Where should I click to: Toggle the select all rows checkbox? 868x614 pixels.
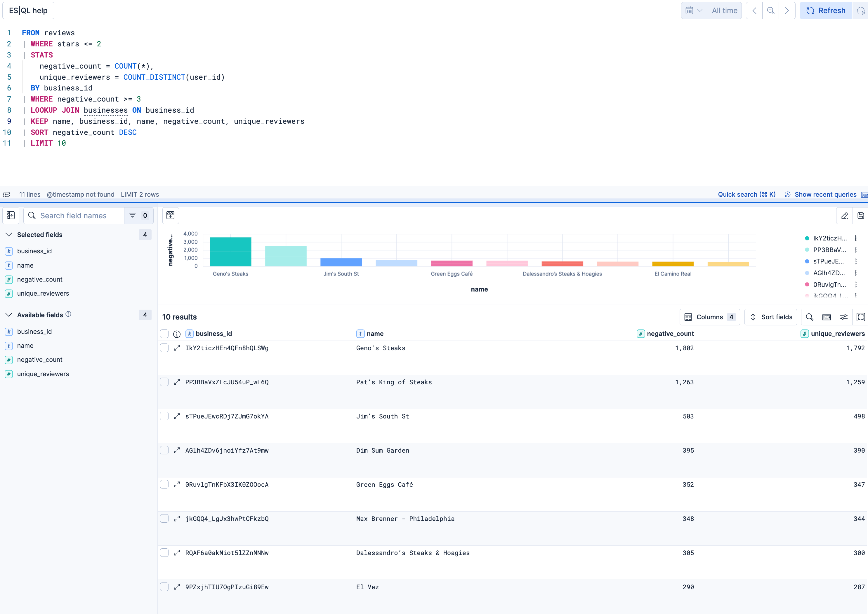[x=164, y=334]
